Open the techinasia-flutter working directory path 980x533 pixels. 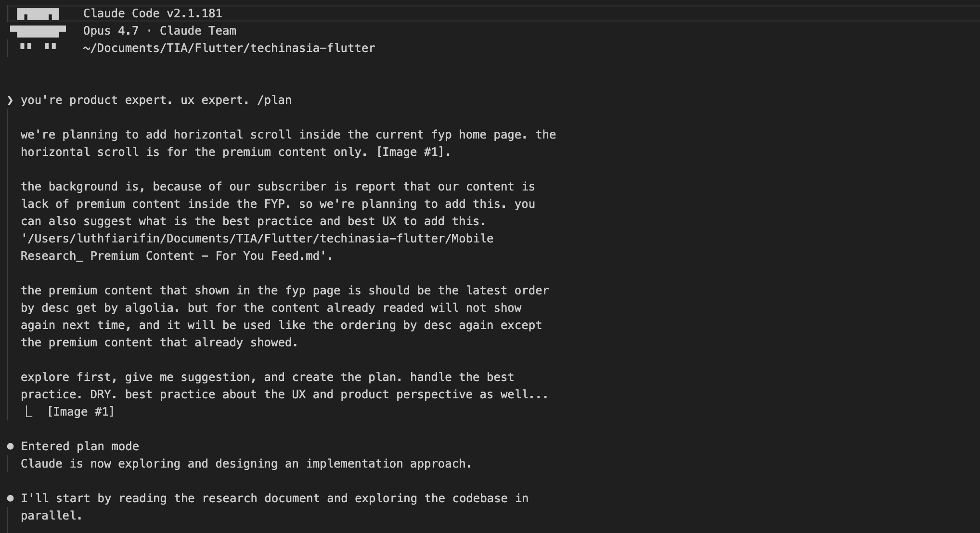(x=229, y=48)
